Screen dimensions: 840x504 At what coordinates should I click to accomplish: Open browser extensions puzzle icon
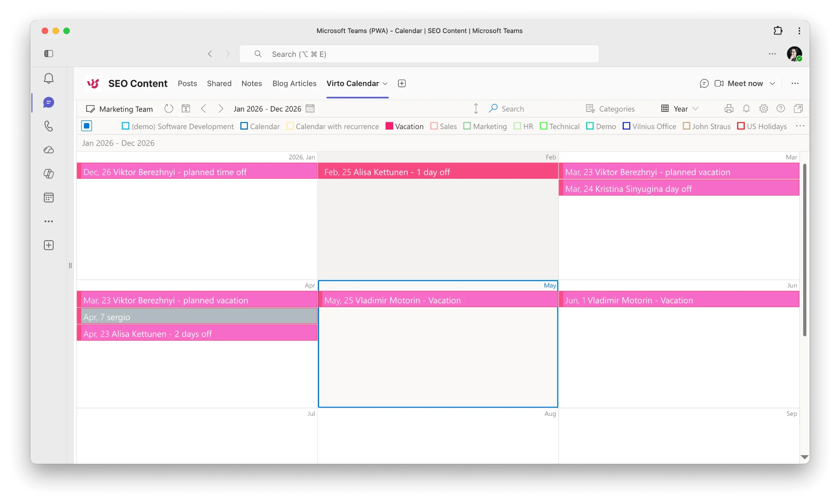778,31
